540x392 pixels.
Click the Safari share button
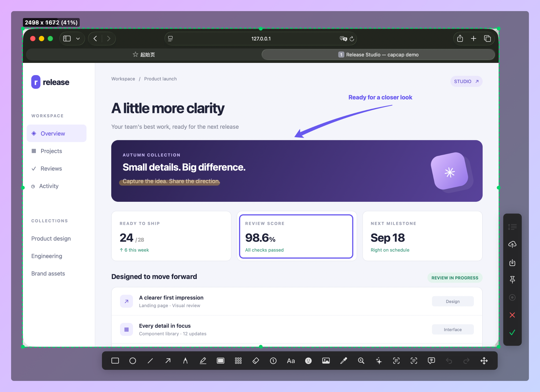460,38
